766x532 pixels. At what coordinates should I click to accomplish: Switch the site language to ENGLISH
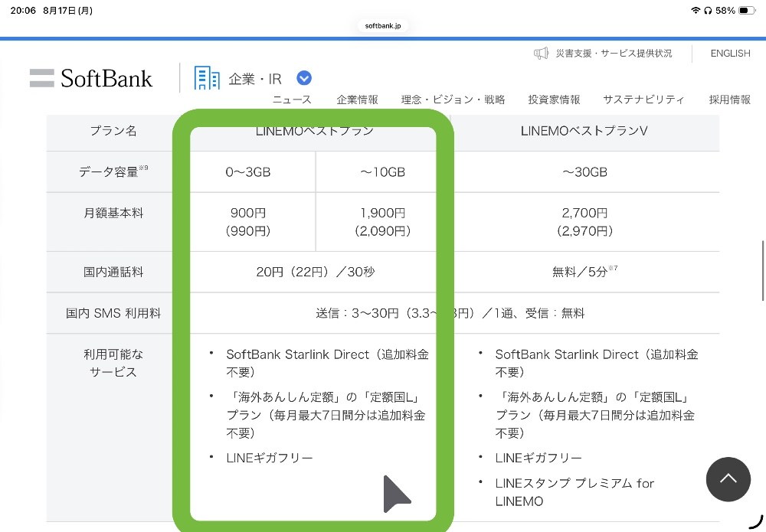click(x=730, y=54)
